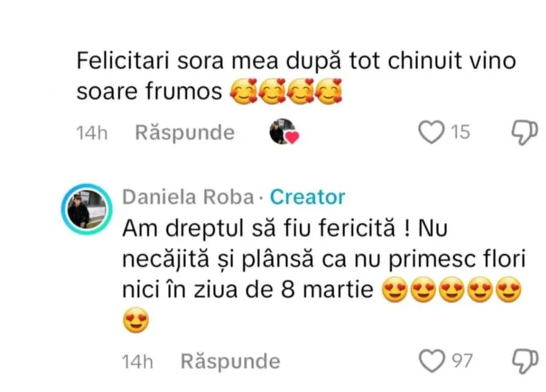Like Daniela Roba's reply with heart icon
Image resolution: width=546 pixels, height=392 pixels.
point(431,361)
